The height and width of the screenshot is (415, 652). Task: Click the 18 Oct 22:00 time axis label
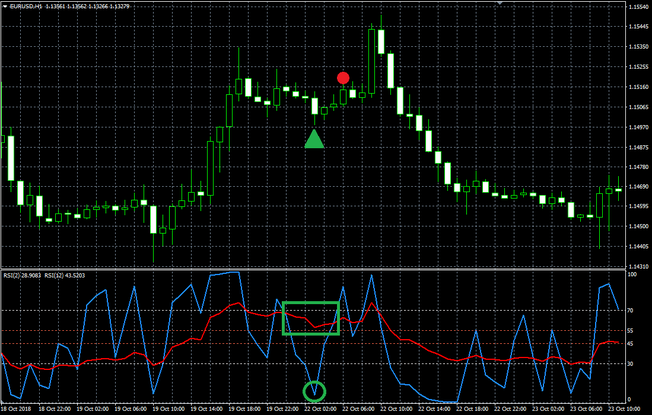[55, 409]
